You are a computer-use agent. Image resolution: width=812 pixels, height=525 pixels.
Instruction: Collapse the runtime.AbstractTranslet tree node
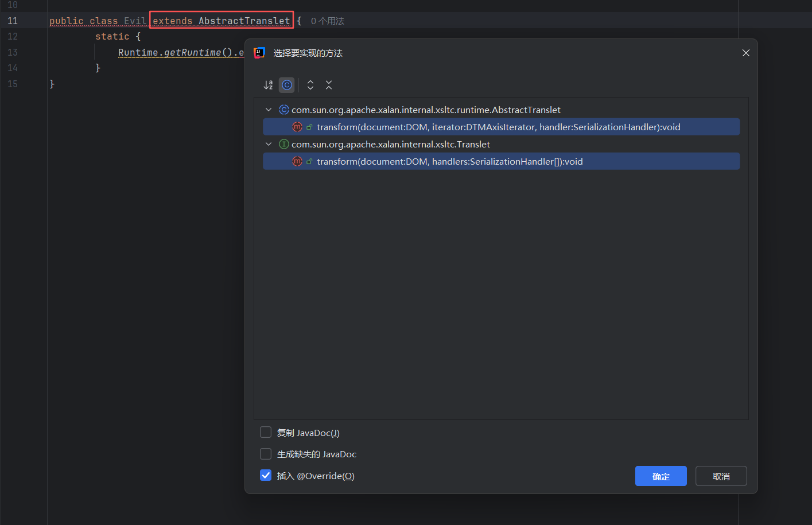click(269, 110)
